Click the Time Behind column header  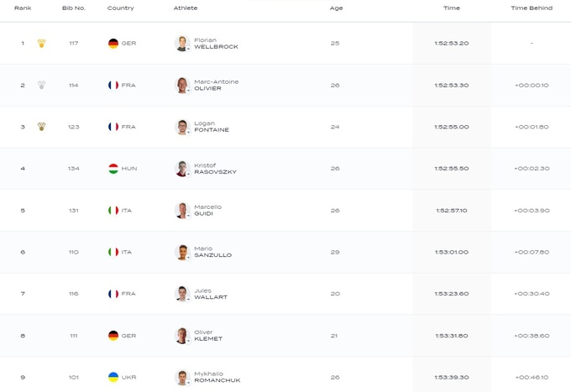pos(531,8)
